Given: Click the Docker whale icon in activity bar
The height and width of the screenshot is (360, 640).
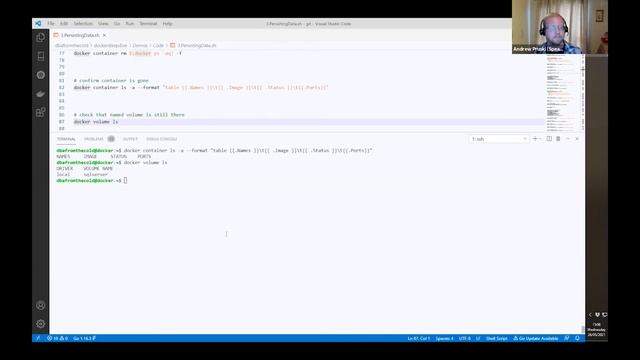Looking at the screenshot, I should pos(40,94).
